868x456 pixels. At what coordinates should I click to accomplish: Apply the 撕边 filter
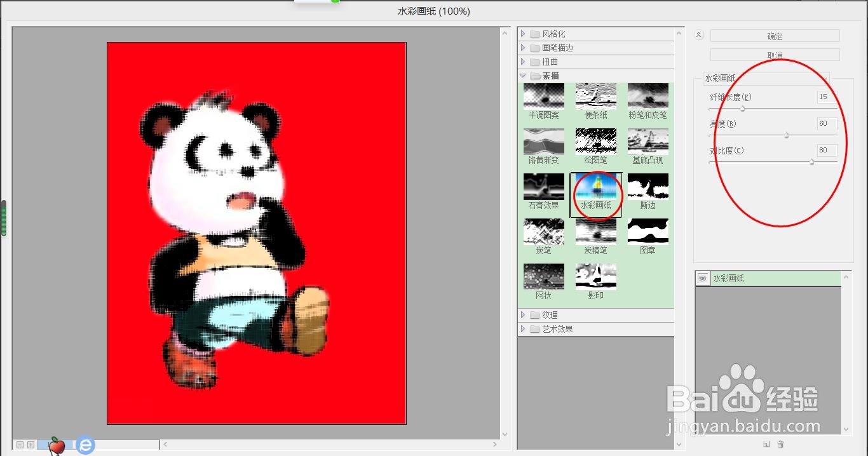click(x=648, y=187)
